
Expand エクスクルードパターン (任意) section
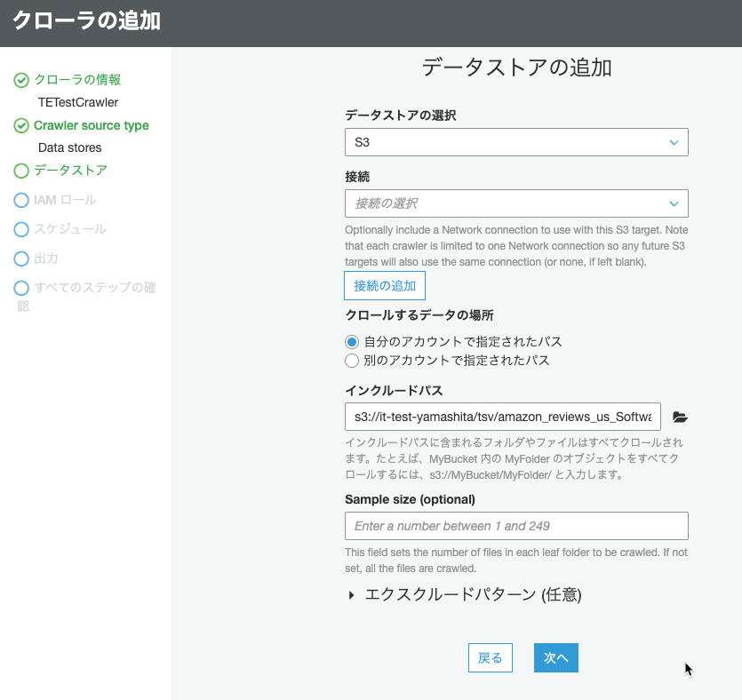(351, 595)
